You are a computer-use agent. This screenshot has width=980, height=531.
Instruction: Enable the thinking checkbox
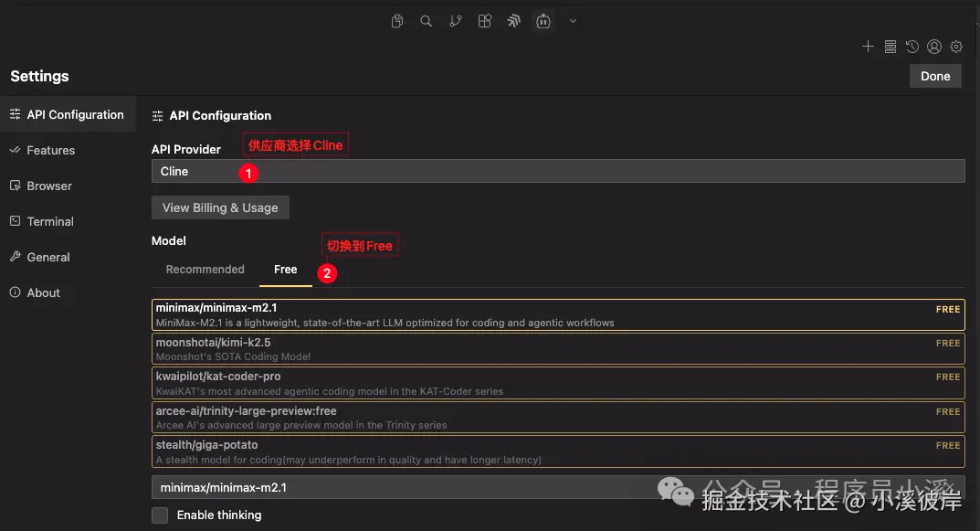click(x=160, y=515)
